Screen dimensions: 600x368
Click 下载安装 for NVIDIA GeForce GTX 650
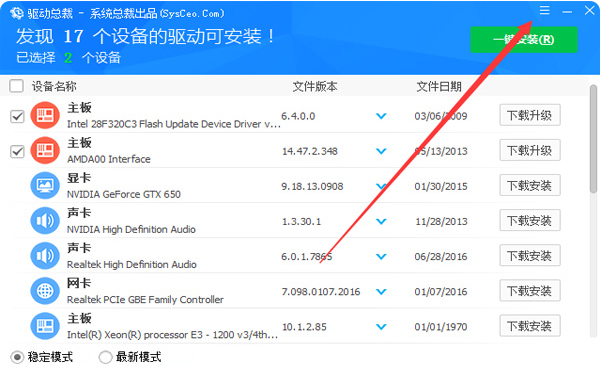[530, 185]
